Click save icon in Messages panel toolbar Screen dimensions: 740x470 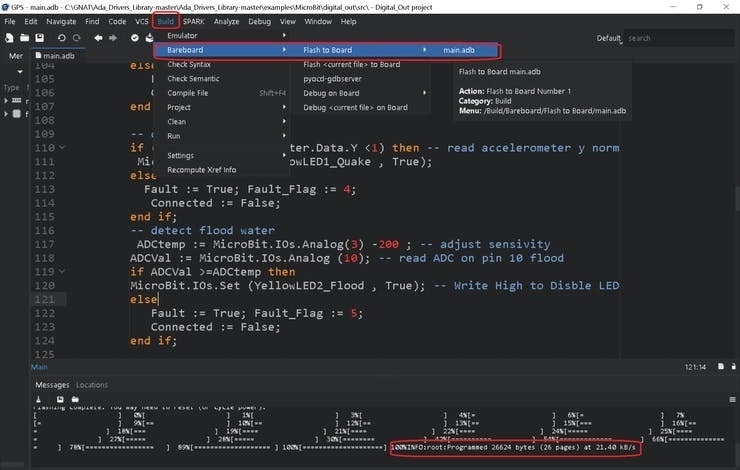click(61, 400)
